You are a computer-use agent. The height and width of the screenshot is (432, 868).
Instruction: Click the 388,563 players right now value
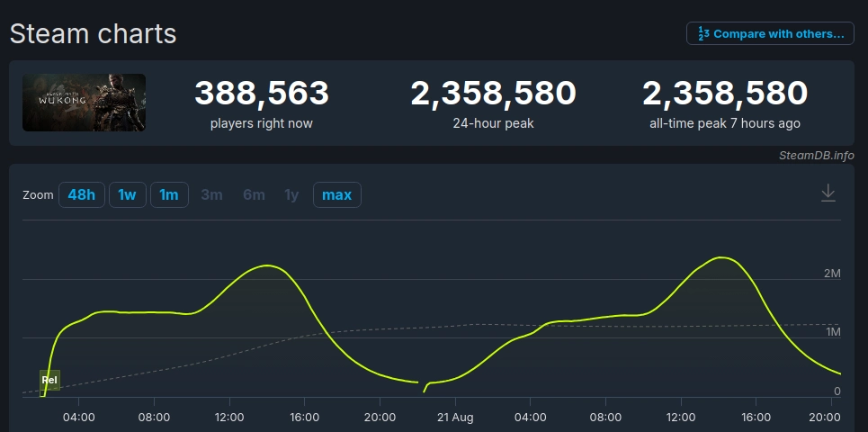(x=261, y=93)
